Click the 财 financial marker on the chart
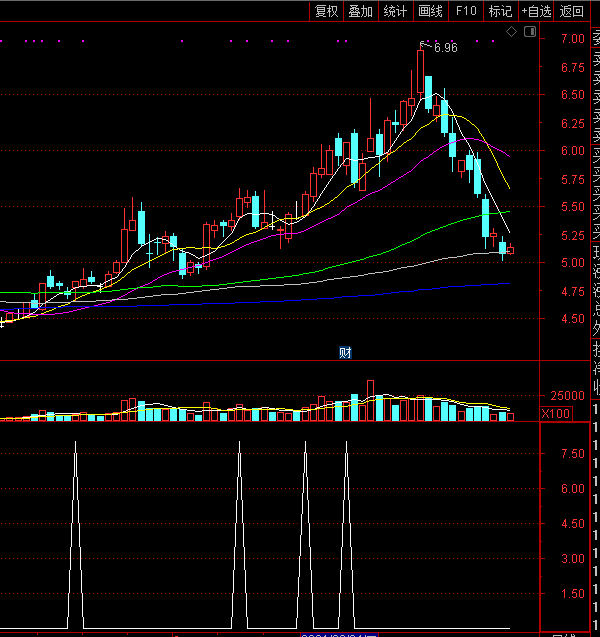Screen dimensions: 600x637 (x=345, y=352)
